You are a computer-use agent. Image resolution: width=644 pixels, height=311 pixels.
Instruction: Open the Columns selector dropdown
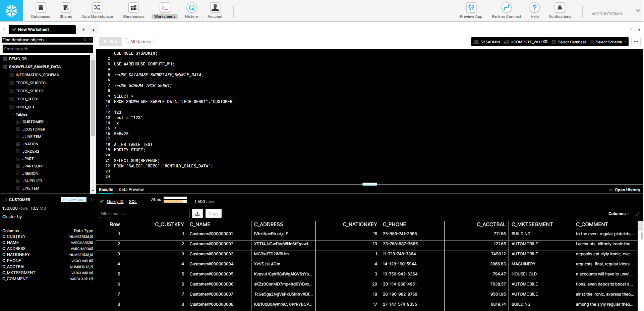619,214
